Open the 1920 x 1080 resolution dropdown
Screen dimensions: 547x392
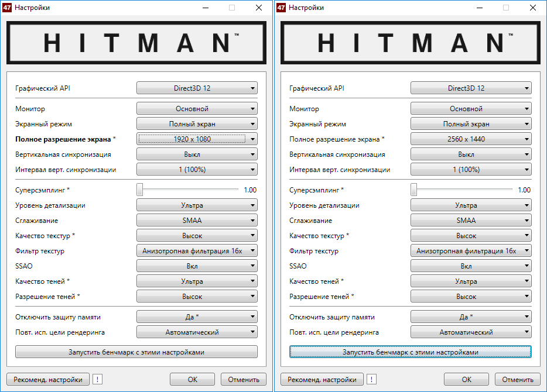tap(197, 139)
